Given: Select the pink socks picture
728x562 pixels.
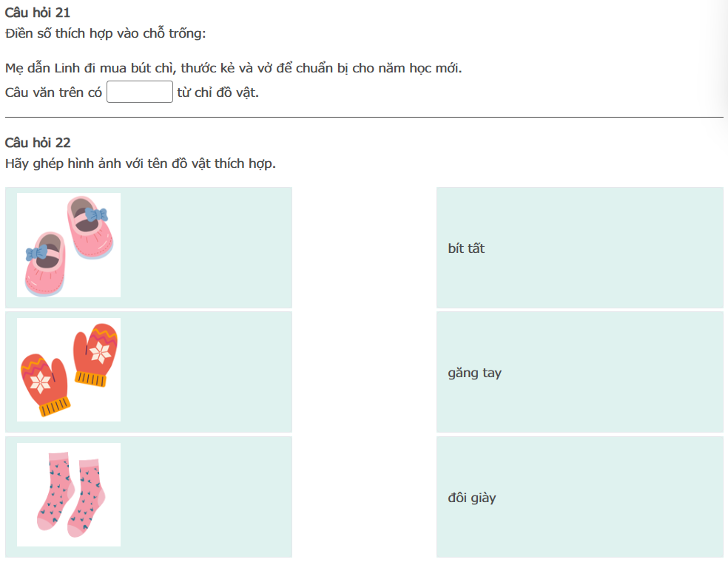Looking at the screenshot, I should (x=69, y=495).
